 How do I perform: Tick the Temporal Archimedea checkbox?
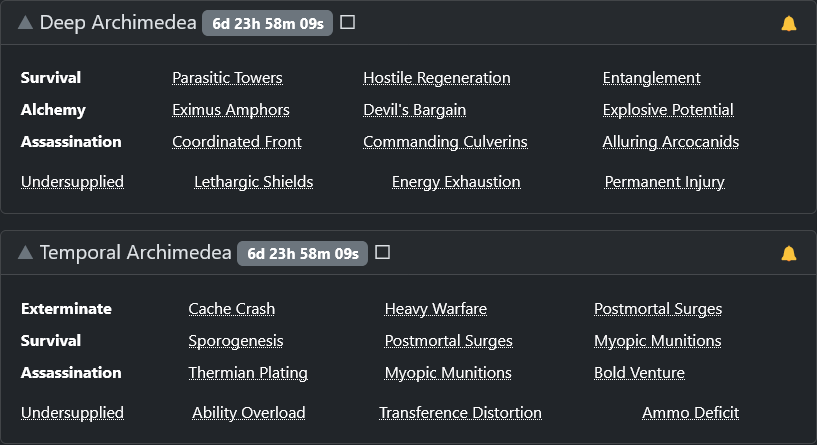pos(382,252)
